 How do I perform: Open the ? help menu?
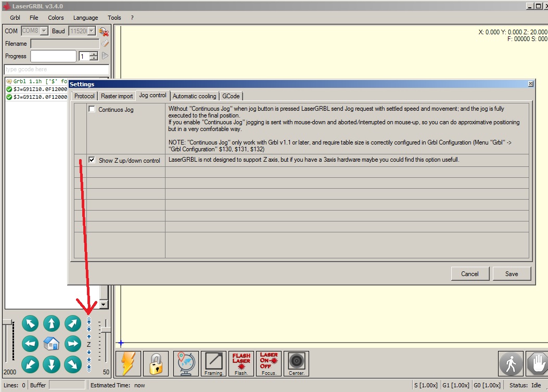click(x=132, y=18)
